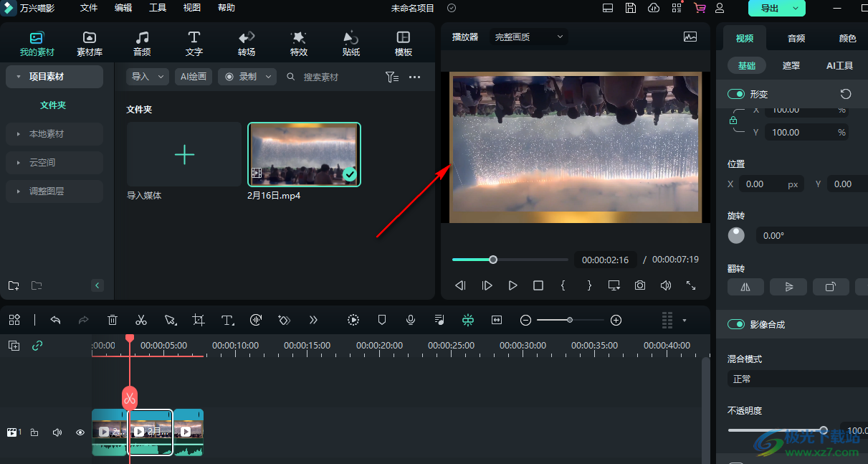Open the 完整画质 quality dropdown
The width and height of the screenshot is (868, 464).
point(528,37)
